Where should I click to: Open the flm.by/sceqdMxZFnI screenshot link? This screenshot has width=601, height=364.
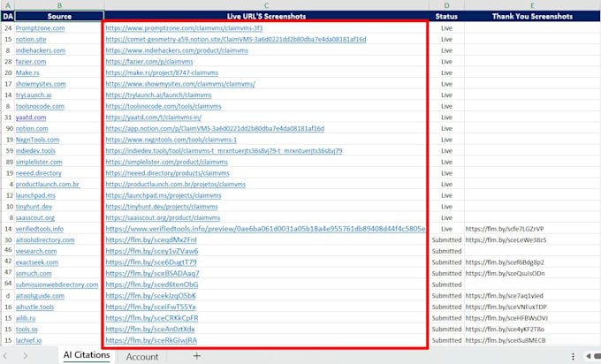point(151,239)
